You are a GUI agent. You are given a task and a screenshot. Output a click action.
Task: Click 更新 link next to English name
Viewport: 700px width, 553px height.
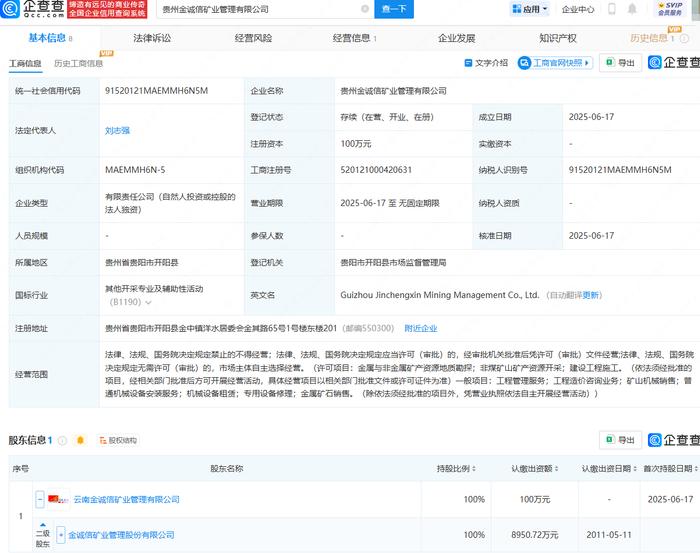point(590,295)
